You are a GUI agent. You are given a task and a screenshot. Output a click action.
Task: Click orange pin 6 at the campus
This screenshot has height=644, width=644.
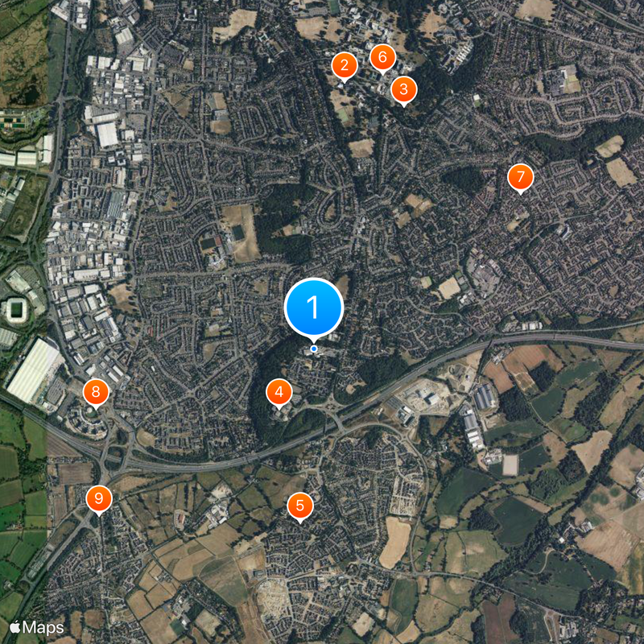tap(382, 57)
